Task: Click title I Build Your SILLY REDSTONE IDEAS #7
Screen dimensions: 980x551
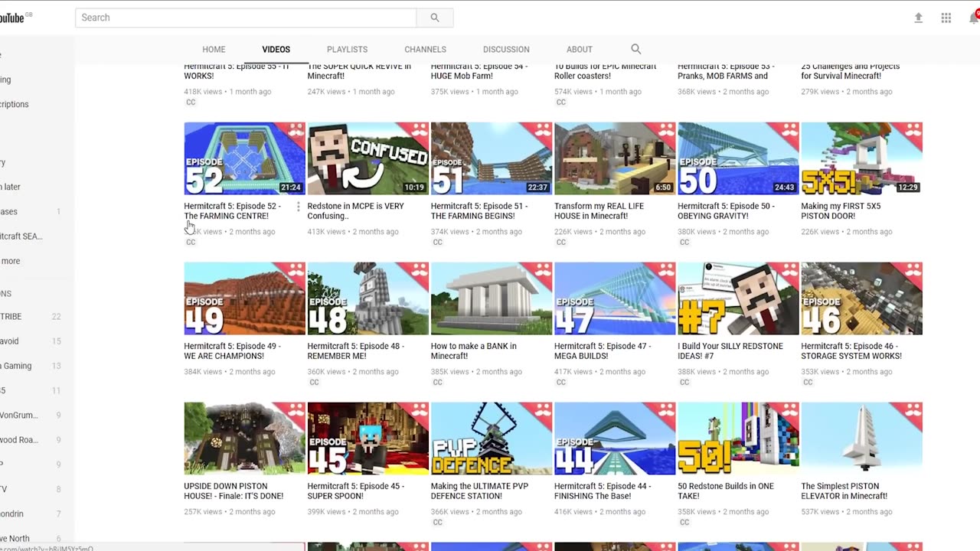Action: [730, 351]
